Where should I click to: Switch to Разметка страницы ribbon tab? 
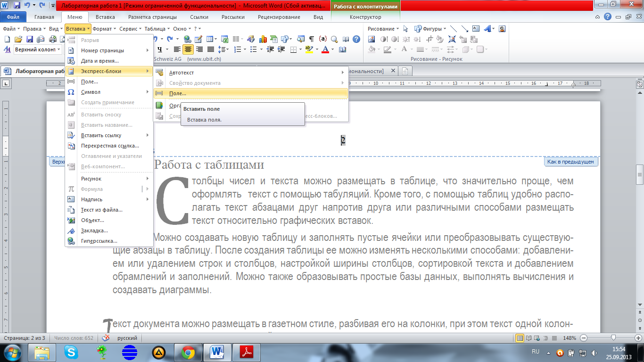click(152, 17)
